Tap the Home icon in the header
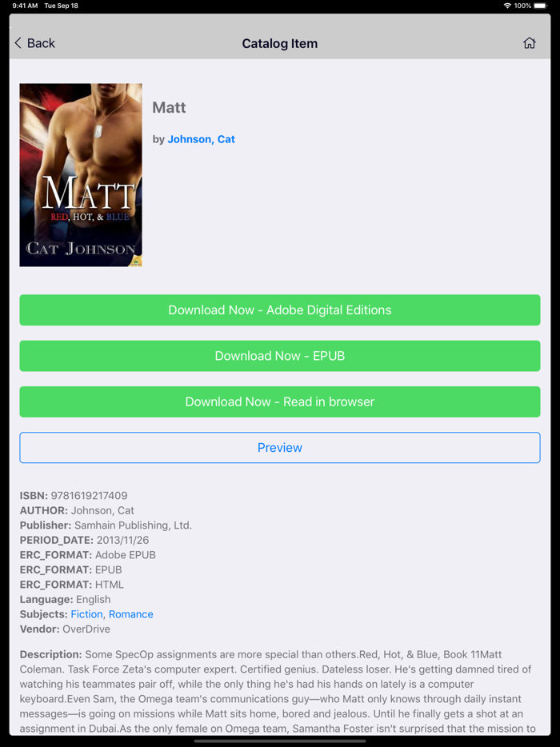The width and height of the screenshot is (560, 747). pyautogui.click(x=529, y=43)
